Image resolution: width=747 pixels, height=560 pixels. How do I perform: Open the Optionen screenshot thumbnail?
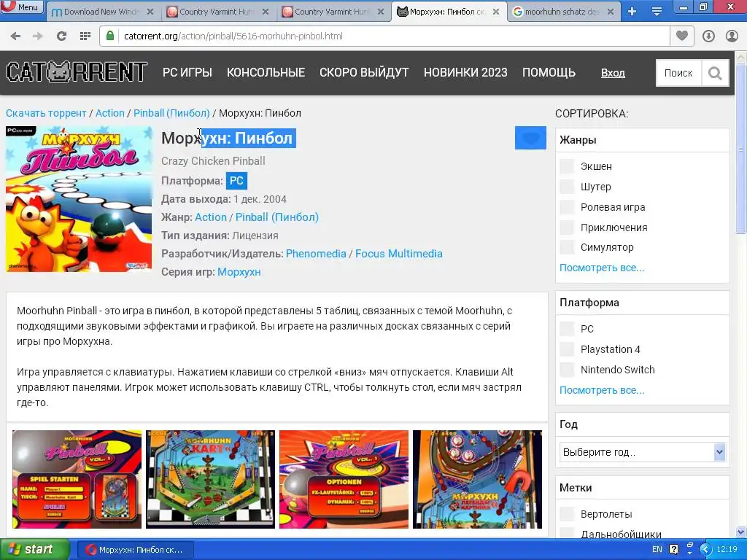344,480
